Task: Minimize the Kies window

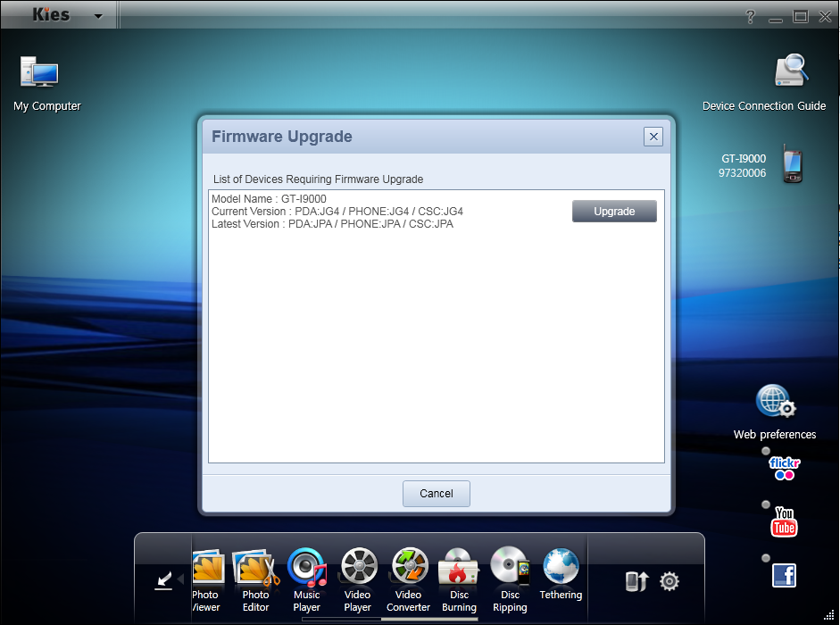Action: click(776, 21)
